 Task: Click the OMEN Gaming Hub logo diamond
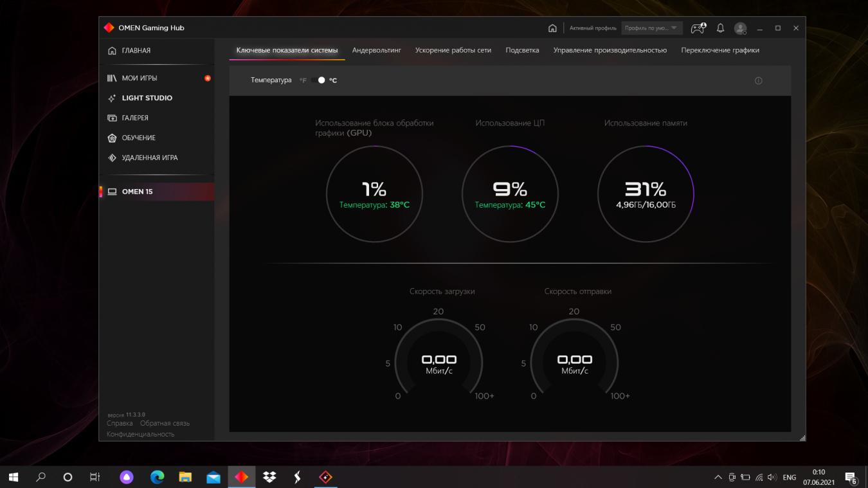[x=109, y=28]
